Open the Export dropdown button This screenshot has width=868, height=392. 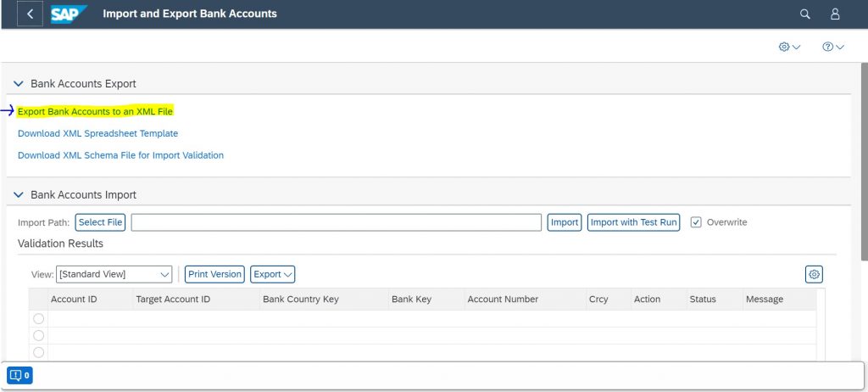coord(272,274)
